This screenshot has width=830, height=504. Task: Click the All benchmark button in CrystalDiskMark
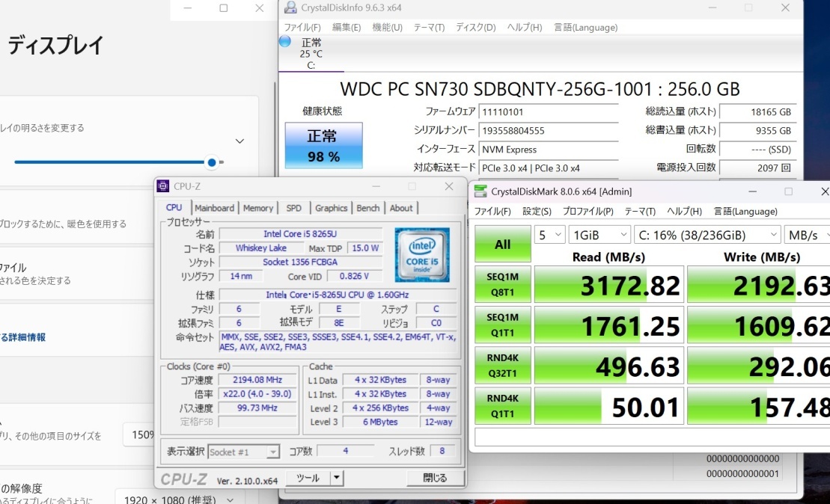(x=502, y=244)
